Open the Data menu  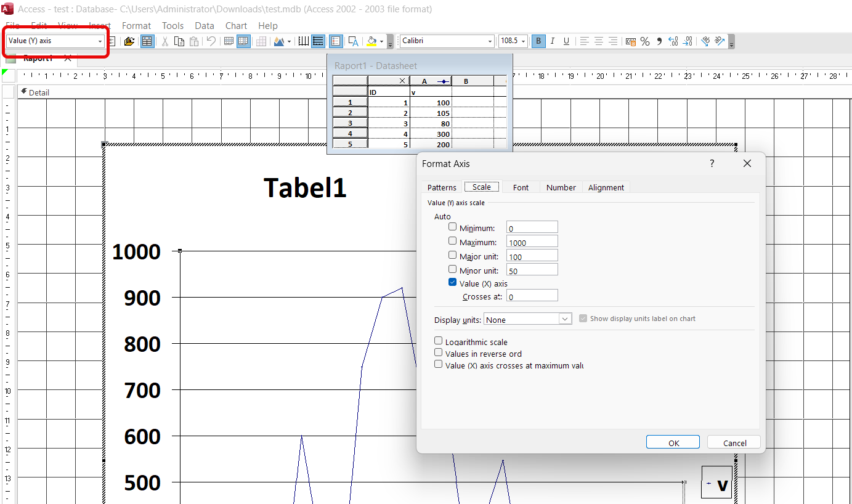click(205, 25)
